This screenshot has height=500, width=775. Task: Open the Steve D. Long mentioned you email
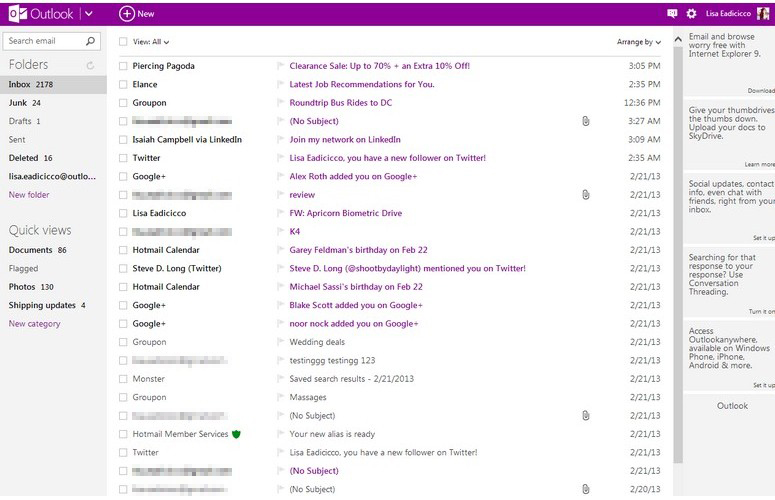tap(407, 268)
